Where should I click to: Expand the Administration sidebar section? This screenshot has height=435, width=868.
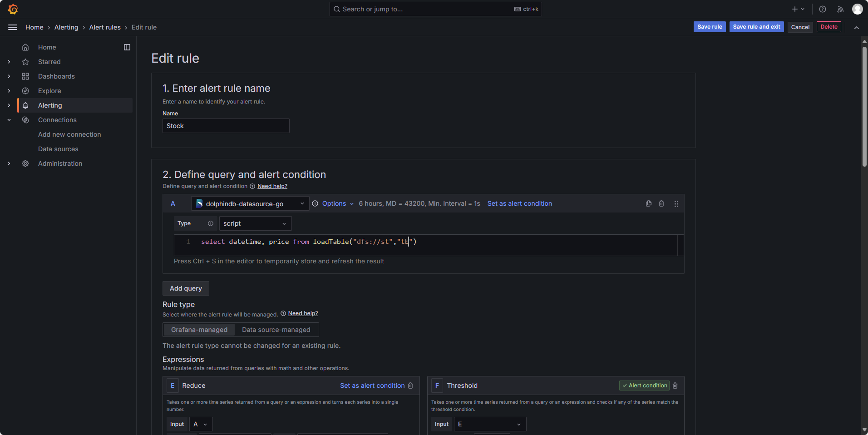(x=9, y=163)
